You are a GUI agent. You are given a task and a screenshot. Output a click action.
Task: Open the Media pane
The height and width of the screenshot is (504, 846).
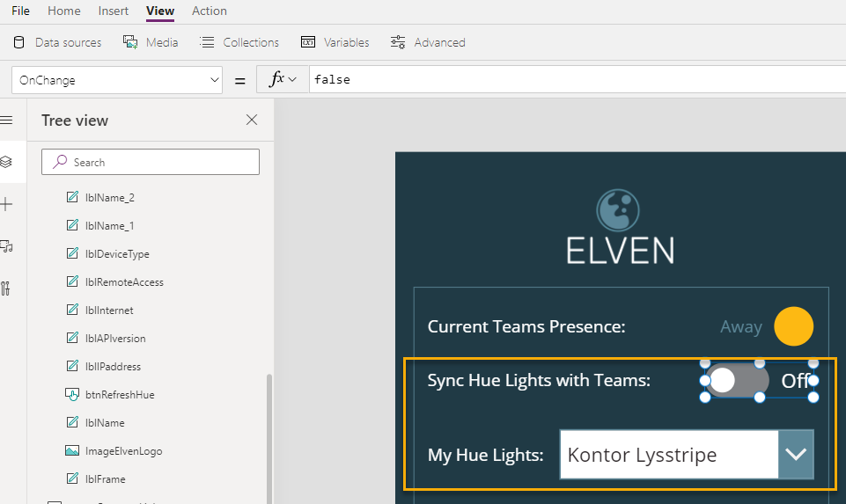(x=151, y=42)
